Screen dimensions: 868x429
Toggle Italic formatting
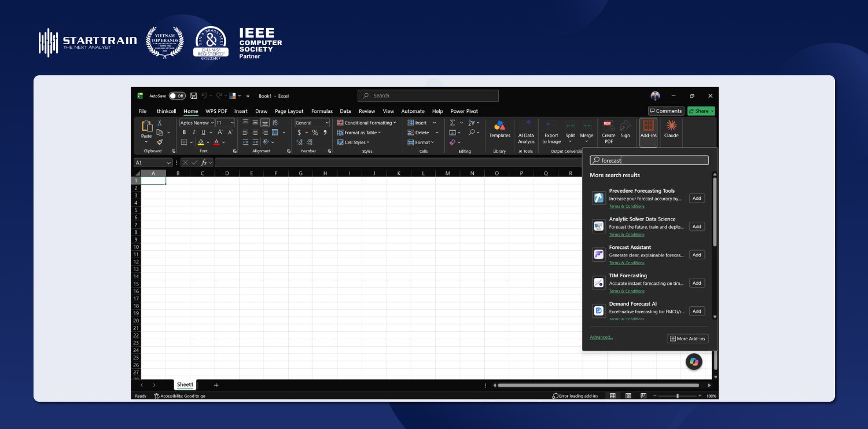point(194,133)
